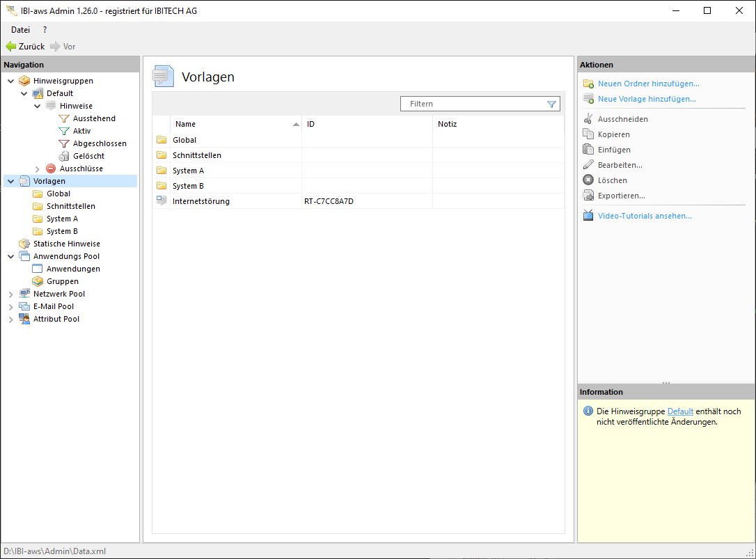Click the Internetstörung template icon in list

click(x=162, y=201)
